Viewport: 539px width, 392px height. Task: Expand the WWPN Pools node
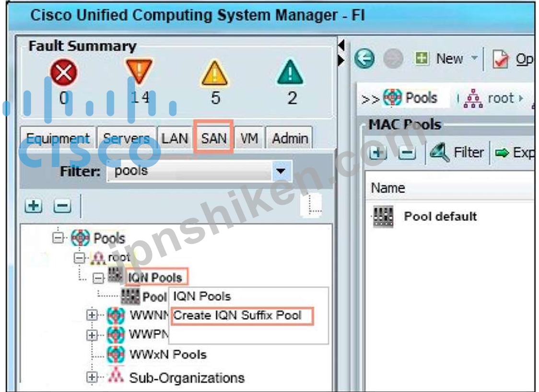tap(92, 334)
